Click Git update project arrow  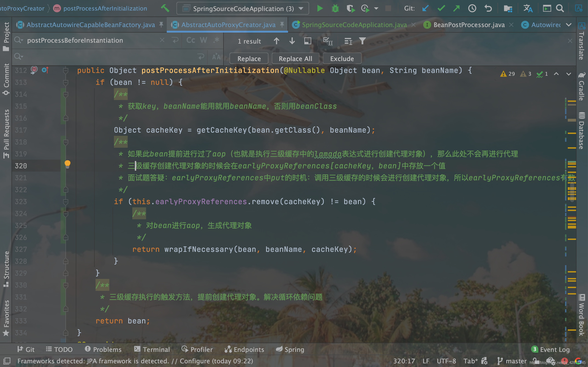425,8
